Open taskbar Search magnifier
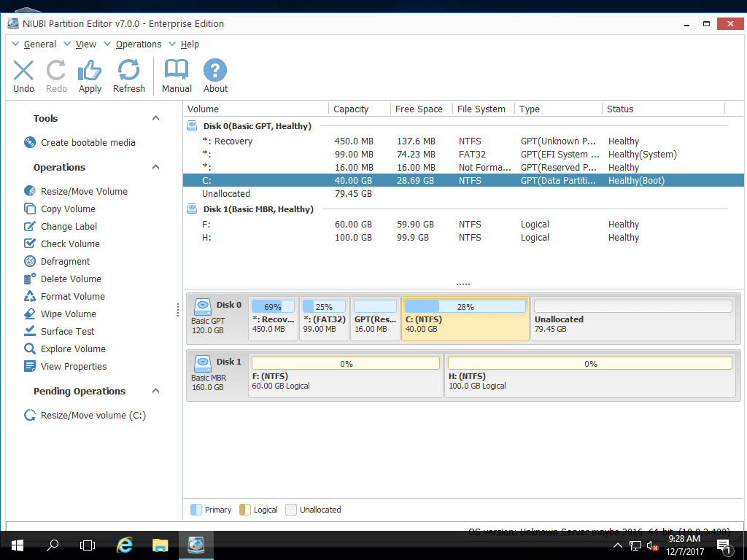Viewport: 747px width, 560px height. click(53, 545)
